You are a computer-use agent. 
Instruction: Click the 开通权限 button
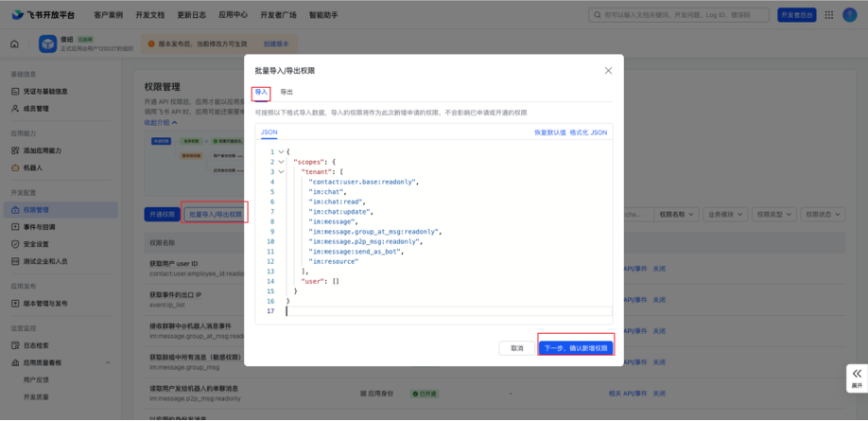163,214
